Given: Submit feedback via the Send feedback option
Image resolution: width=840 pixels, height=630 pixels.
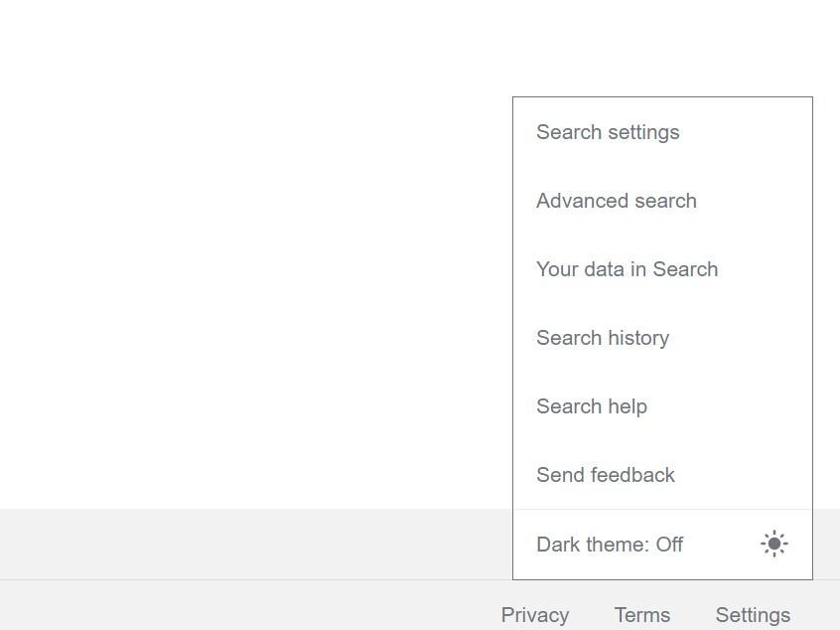Looking at the screenshot, I should (606, 475).
